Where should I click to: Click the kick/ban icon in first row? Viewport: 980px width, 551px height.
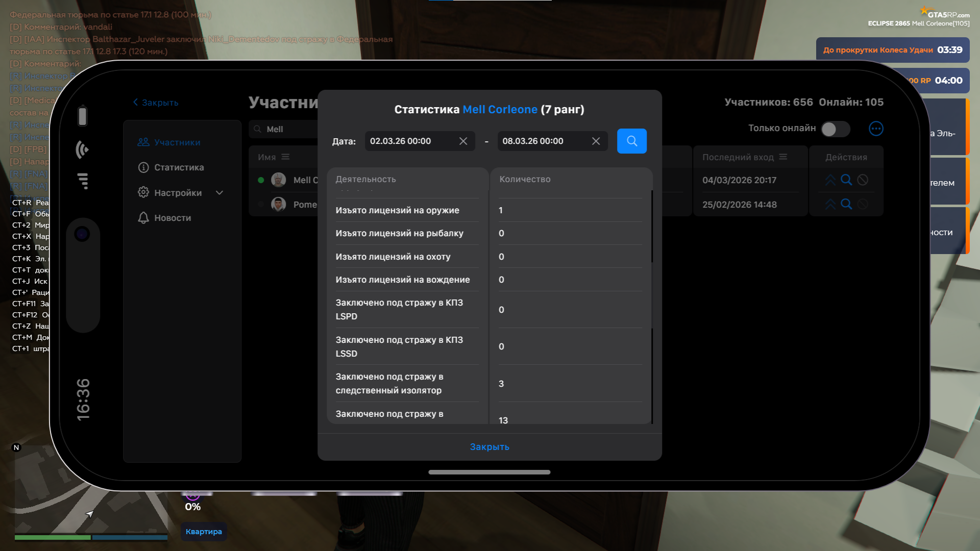[x=863, y=180]
